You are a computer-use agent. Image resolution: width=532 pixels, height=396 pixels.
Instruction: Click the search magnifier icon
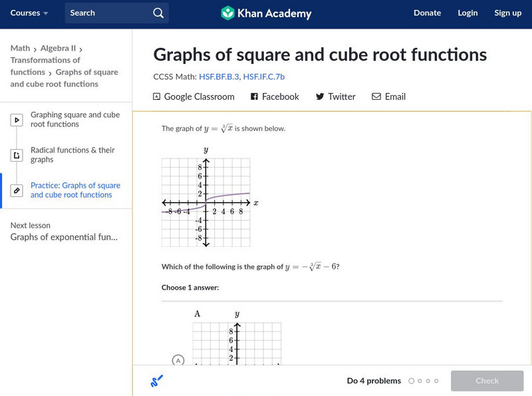(158, 13)
